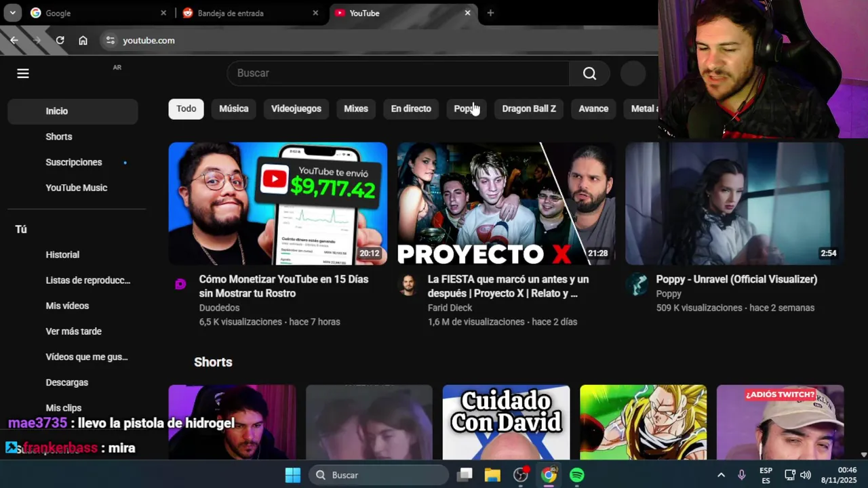Open title Poppy - Unravel (Official Visualizer)
Image resolution: width=868 pixels, height=488 pixels.
pyautogui.click(x=736, y=279)
